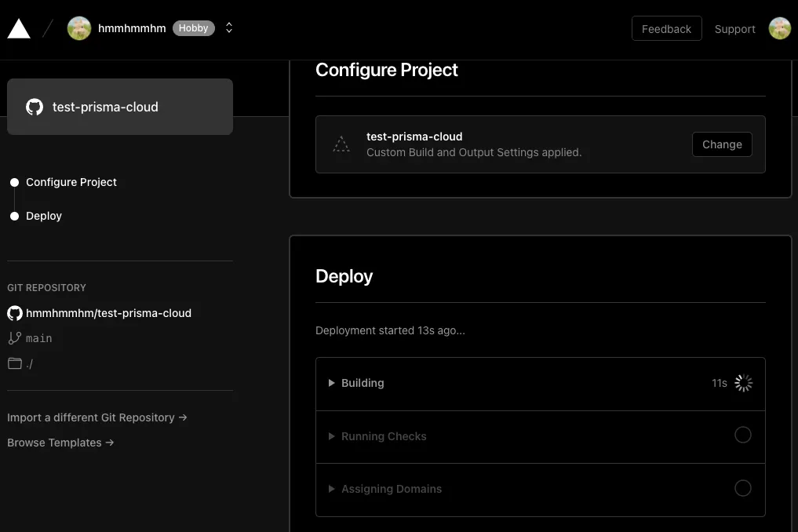
Task: Open the Feedback button
Action: 666,29
